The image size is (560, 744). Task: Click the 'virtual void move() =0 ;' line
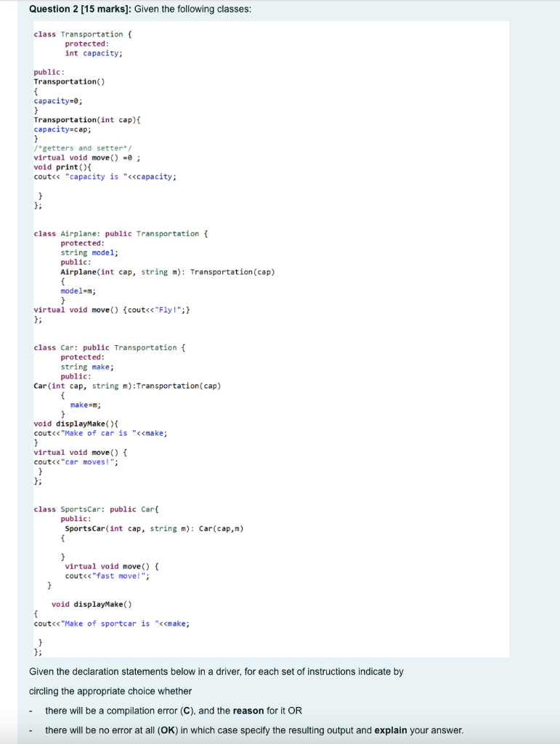(x=86, y=158)
